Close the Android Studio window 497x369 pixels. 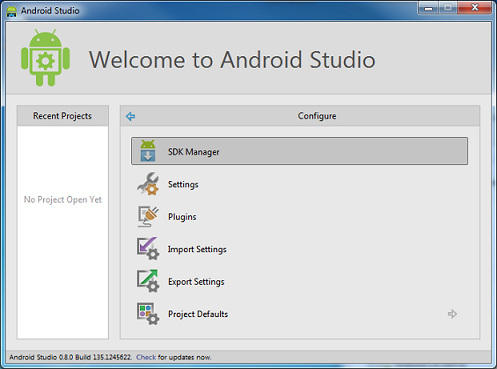475,7
